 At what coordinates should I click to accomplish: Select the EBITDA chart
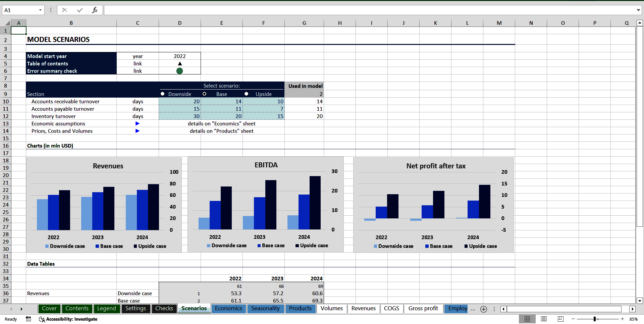pyautogui.click(x=266, y=205)
